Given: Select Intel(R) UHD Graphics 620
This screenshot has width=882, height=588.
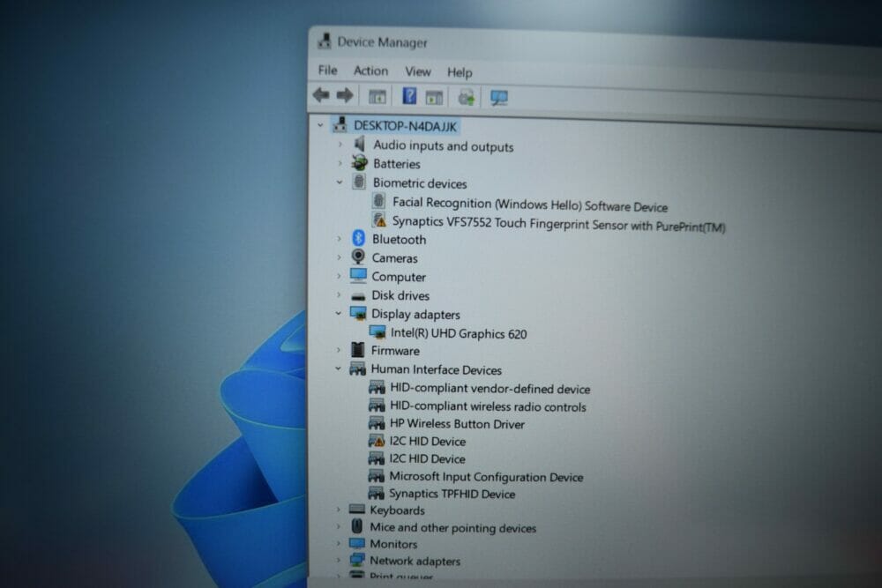Looking at the screenshot, I should click(x=459, y=333).
